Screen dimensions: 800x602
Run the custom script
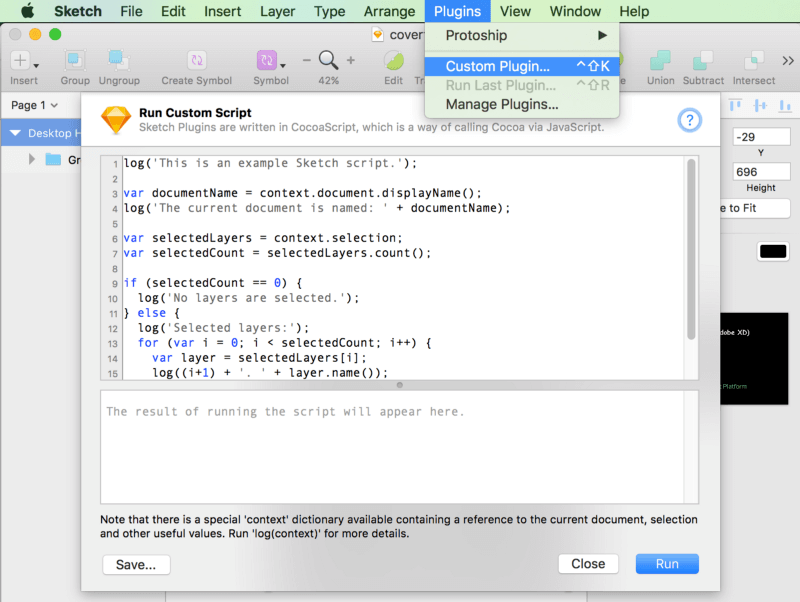coord(666,563)
